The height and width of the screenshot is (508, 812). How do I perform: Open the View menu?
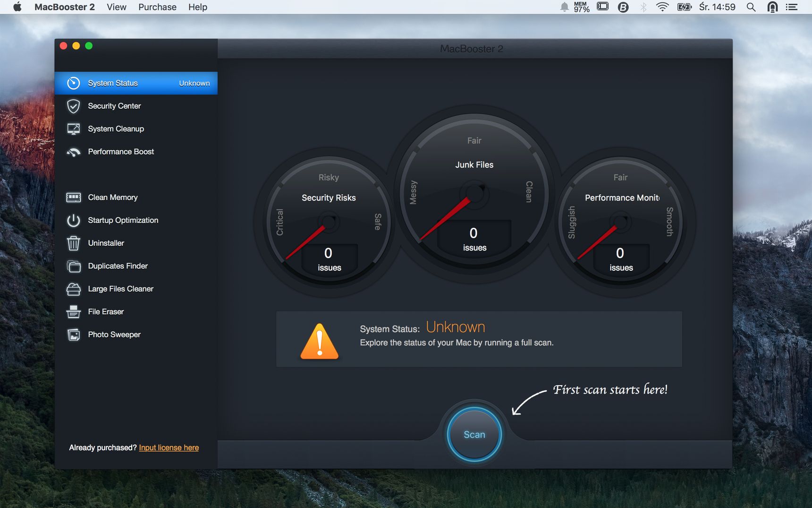117,7
